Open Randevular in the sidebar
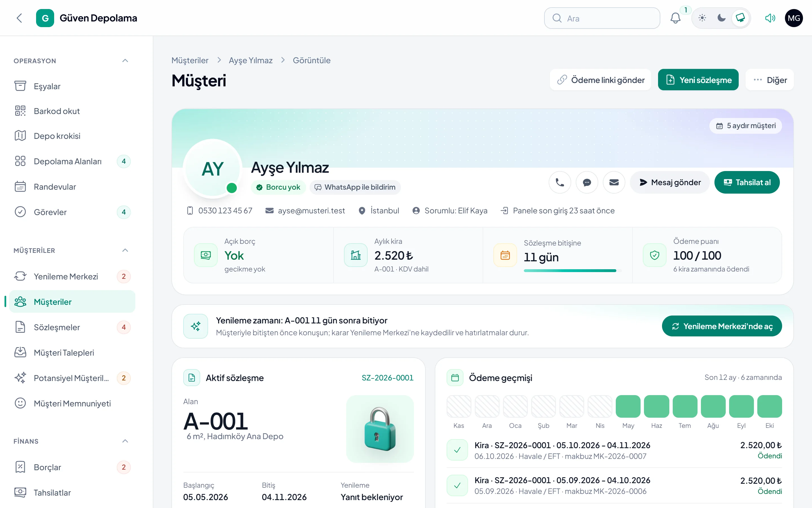Image resolution: width=812 pixels, height=508 pixels. click(x=72, y=187)
